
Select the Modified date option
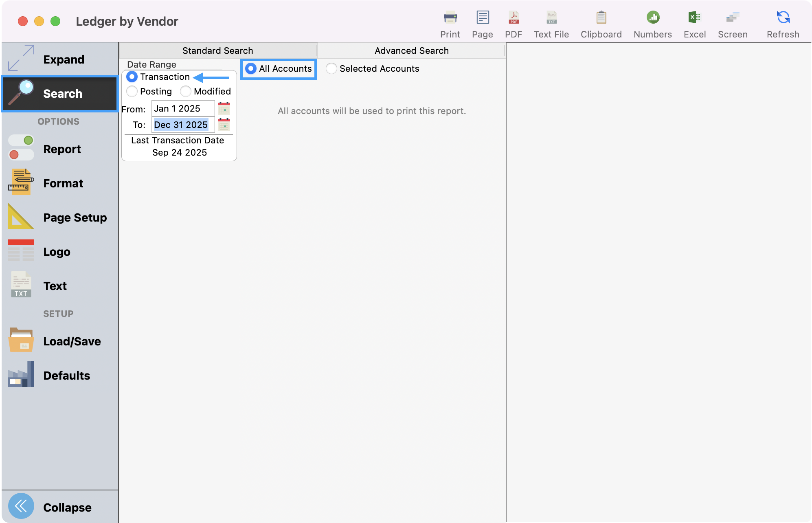pyautogui.click(x=186, y=91)
